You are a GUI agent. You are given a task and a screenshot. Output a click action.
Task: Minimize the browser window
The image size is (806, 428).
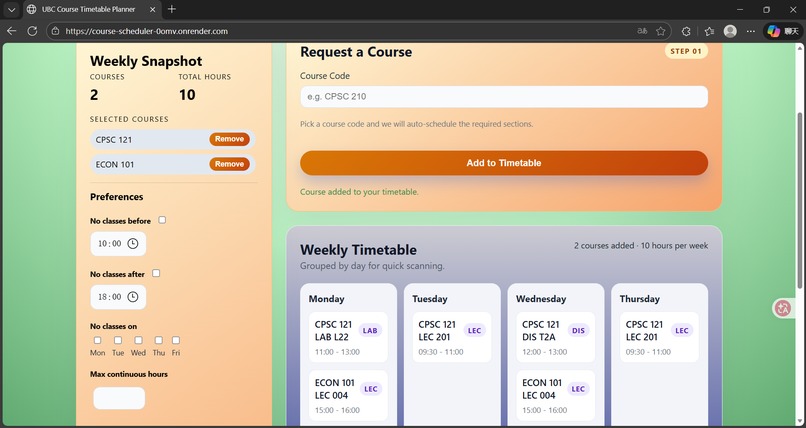click(x=740, y=9)
